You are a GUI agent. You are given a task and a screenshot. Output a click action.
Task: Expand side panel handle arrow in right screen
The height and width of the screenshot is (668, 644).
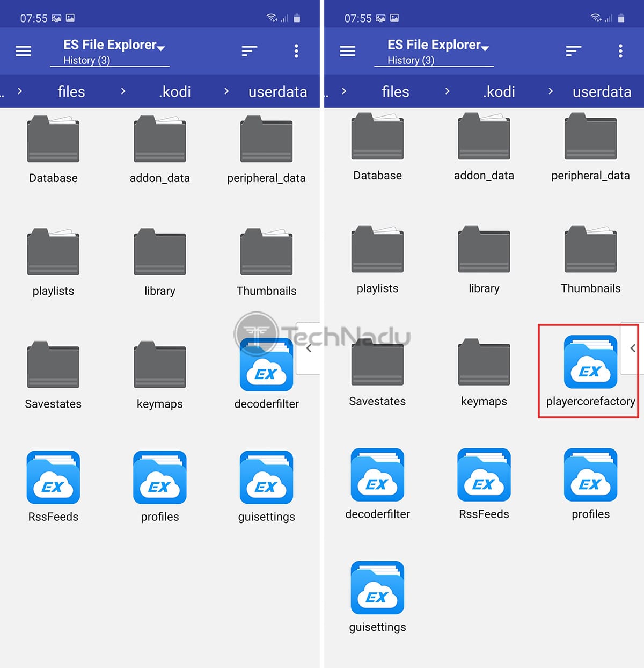(x=632, y=348)
